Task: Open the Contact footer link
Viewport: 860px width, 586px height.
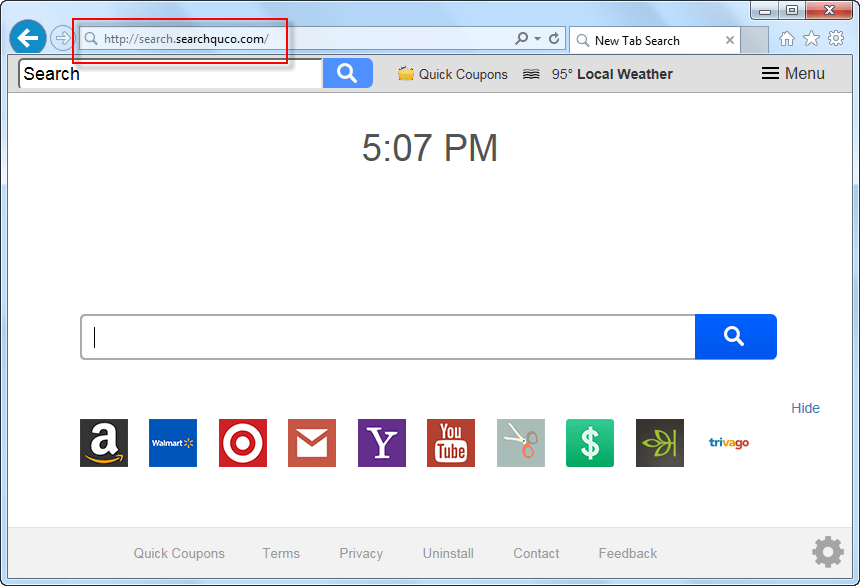Action: (536, 553)
